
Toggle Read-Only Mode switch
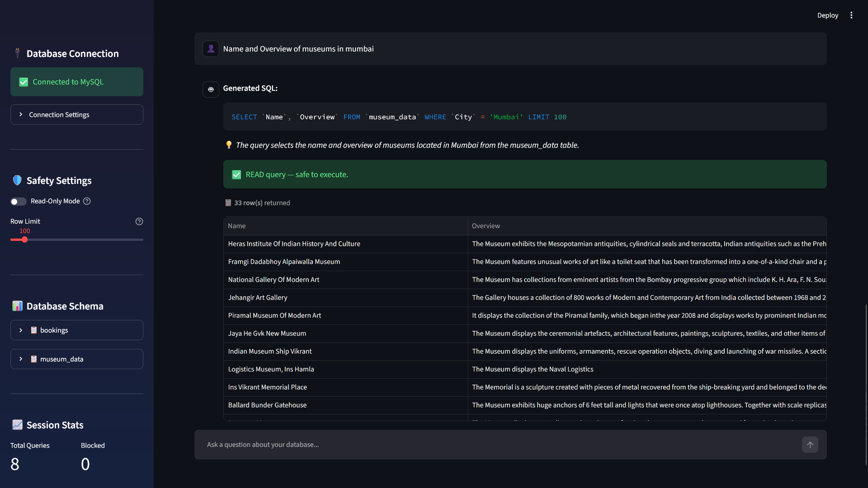pyautogui.click(x=19, y=202)
